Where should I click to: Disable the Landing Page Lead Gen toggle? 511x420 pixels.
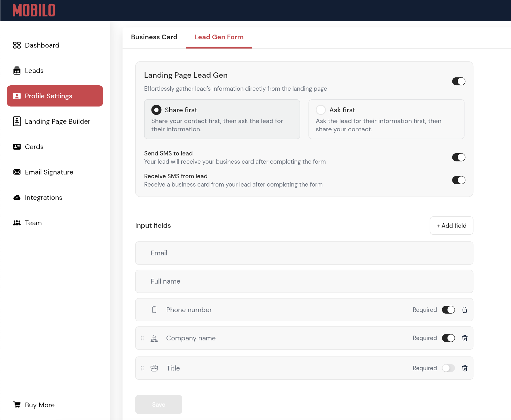pos(458,82)
